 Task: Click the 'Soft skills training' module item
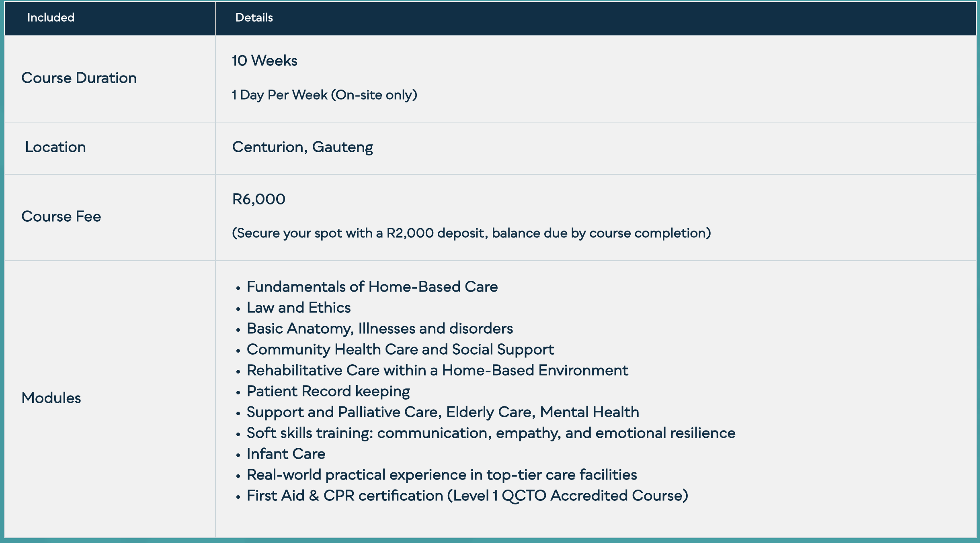(x=491, y=433)
